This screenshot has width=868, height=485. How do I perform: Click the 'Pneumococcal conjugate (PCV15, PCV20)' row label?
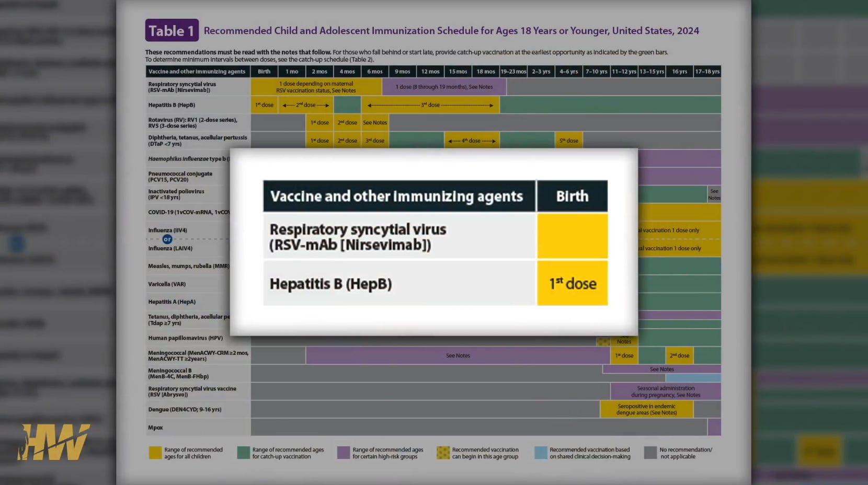(180, 177)
